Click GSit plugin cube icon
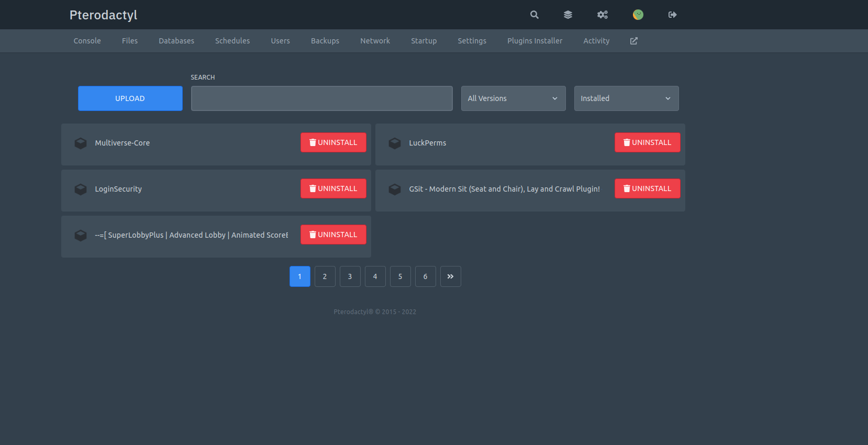The height and width of the screenshot is (445, 868). 395,189
